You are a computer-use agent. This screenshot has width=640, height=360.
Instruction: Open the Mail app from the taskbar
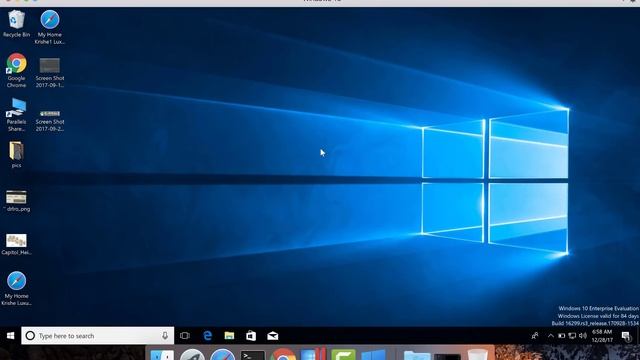click(272, 336)
